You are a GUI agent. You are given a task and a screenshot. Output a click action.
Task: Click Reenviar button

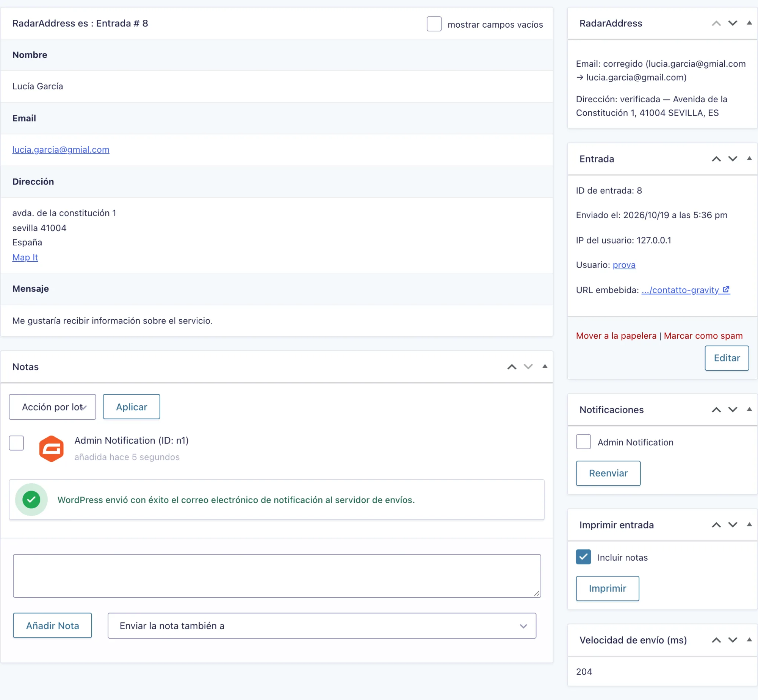click(608, 473)
